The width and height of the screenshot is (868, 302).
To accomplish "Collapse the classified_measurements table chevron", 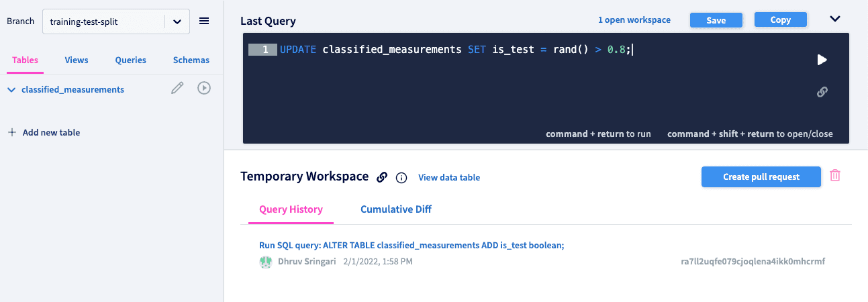I will (11, 90).
